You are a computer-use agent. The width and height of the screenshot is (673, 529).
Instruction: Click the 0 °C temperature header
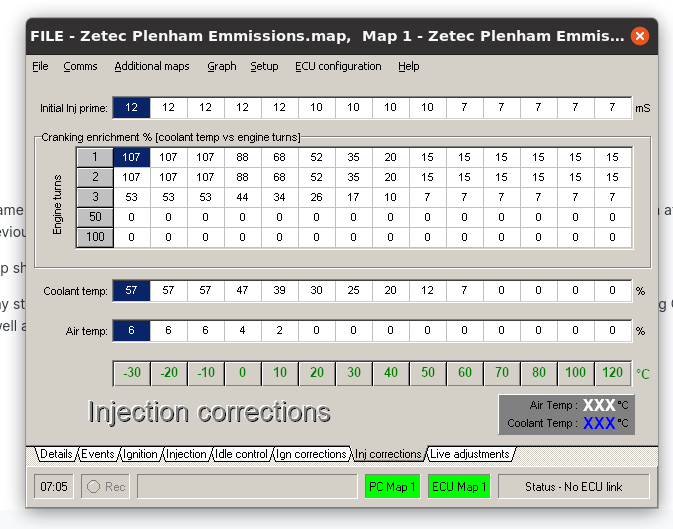243,373
